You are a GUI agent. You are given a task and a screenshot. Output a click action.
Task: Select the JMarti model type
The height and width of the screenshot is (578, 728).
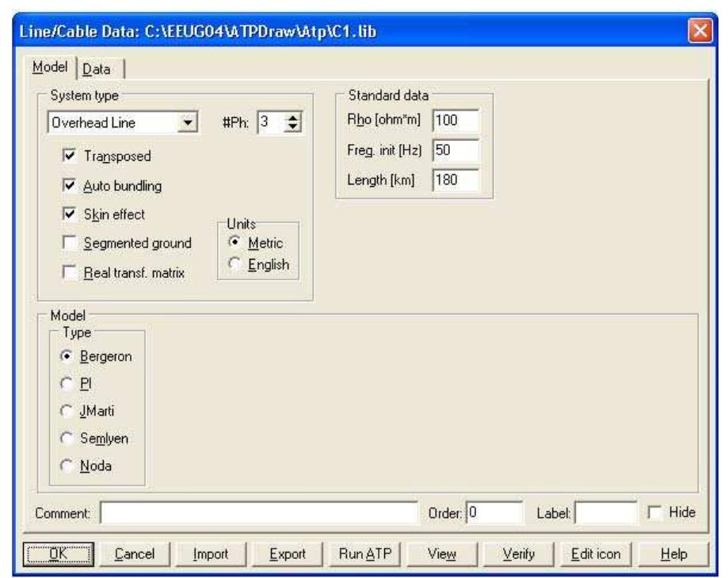(67, 411)
